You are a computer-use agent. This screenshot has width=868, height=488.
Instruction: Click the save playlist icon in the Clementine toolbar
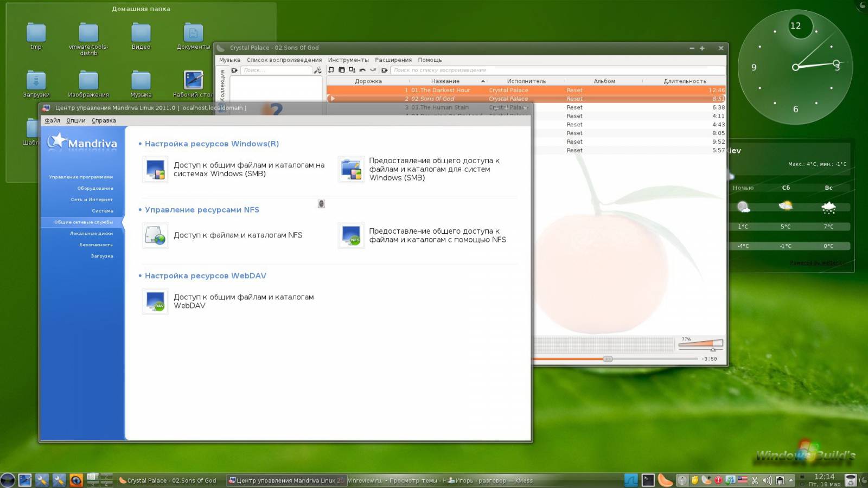tap(341, 70)
